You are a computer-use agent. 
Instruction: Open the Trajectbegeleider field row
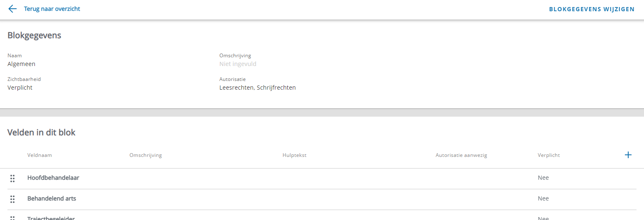coord(51,218)
